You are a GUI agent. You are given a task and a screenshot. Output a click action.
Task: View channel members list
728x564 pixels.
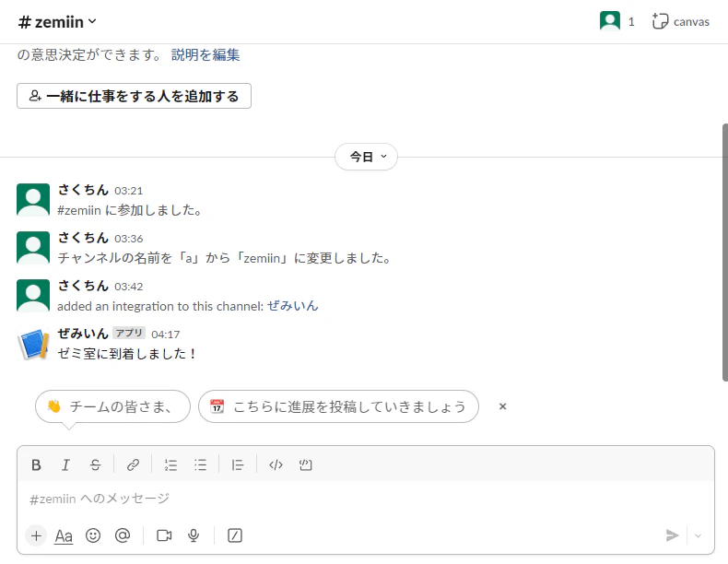click(617, 22)
